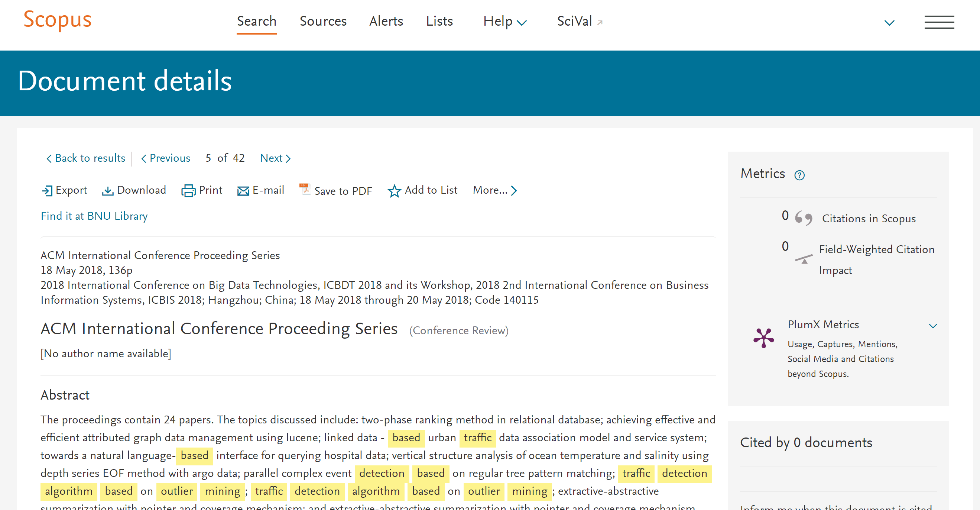Click 'Cited by 0 documents' heading
Screen dimensions: 980x510
click(806, 443)
